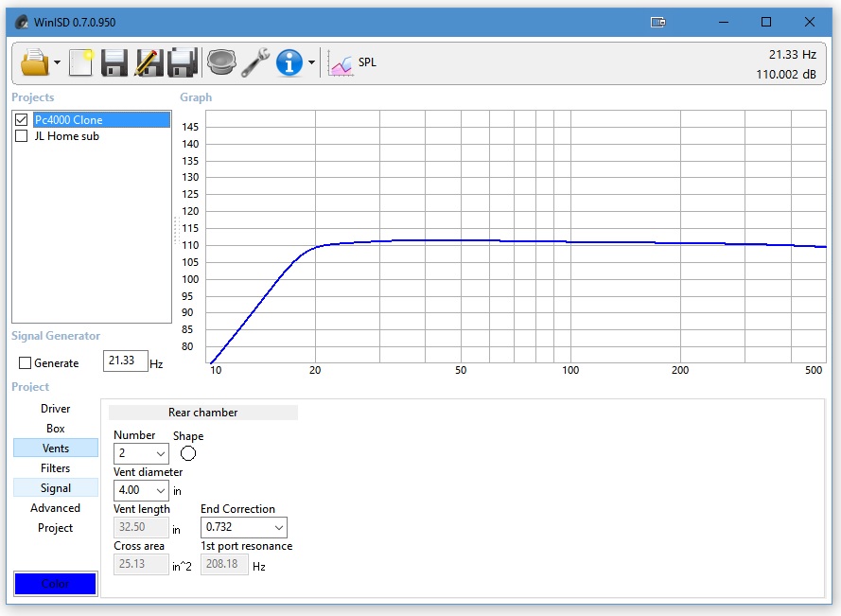The height and width of the screenshot is (616, 841).
Task: Click the vent diameter unit 'in'
Action: tap(177, 491)
